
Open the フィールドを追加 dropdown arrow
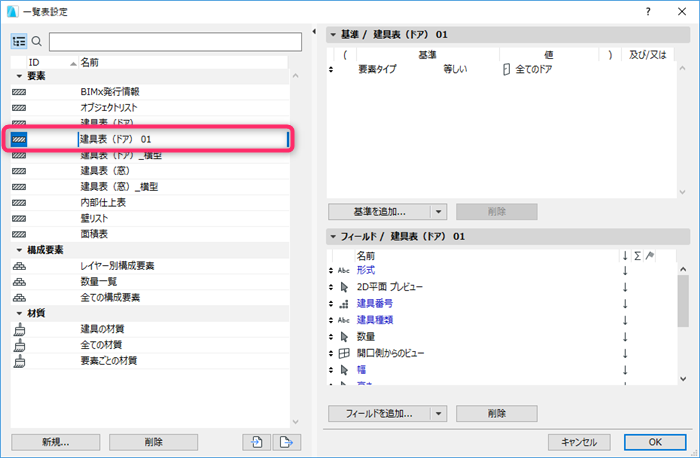[438, 414]
